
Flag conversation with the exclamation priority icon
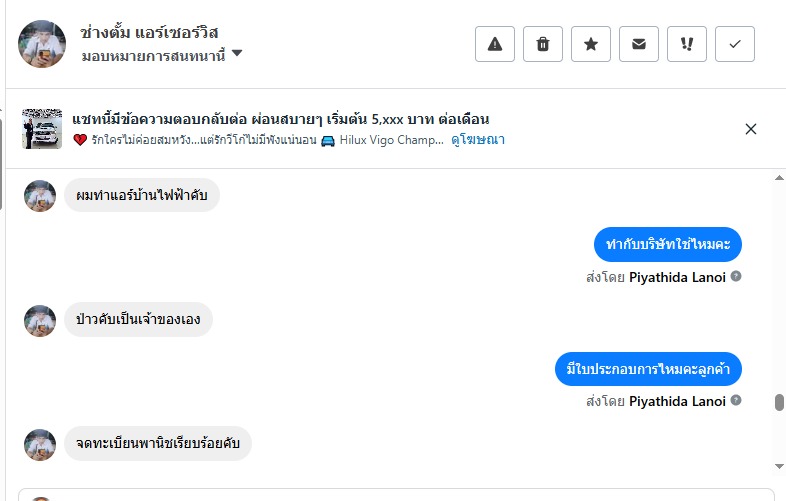click(x=686, y=44)
